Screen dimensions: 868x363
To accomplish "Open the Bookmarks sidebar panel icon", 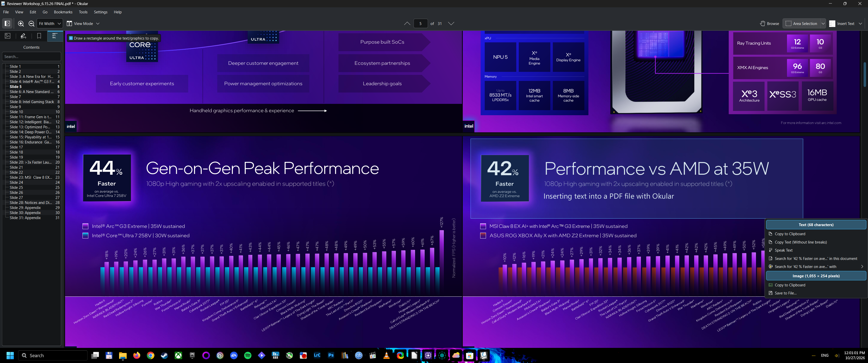I will (x=39, y=36).
